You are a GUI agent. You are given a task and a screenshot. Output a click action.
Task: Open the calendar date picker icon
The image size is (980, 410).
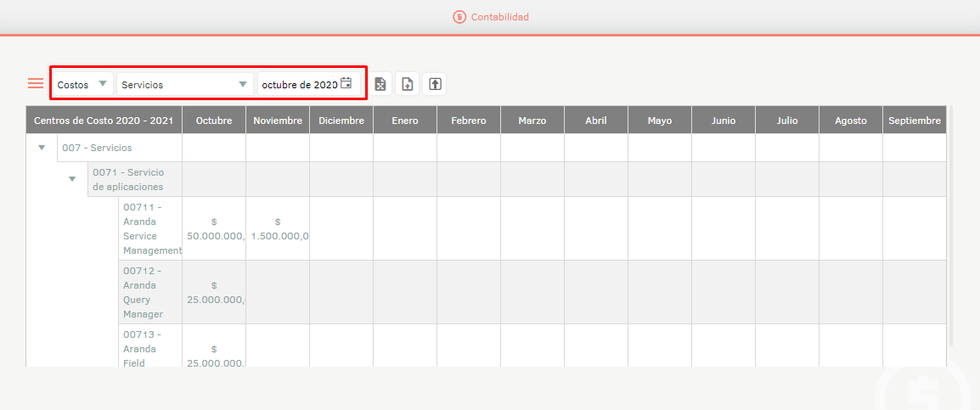pos(346,83)
